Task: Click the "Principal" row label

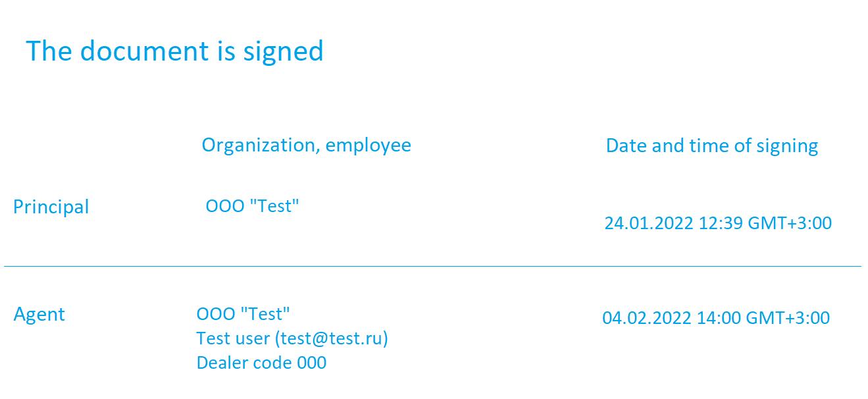Action: pyautogui.click(x=51, y=207)
